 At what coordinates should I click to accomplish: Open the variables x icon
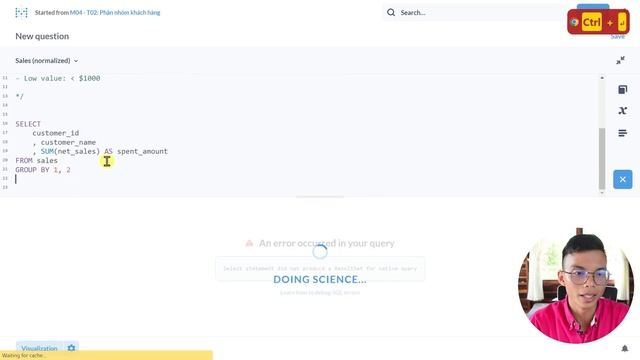(622, 111)
